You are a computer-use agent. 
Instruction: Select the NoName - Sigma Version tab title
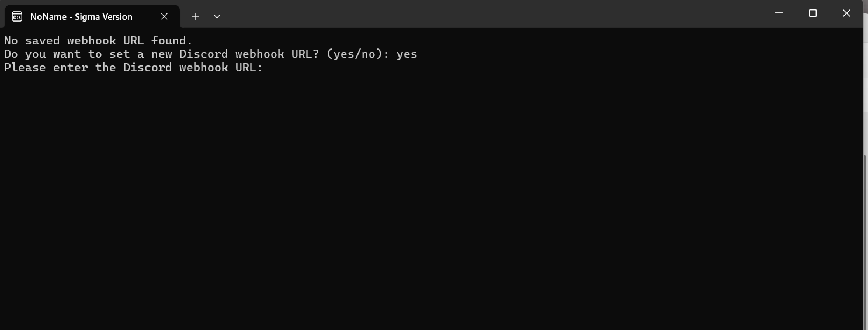81,16
